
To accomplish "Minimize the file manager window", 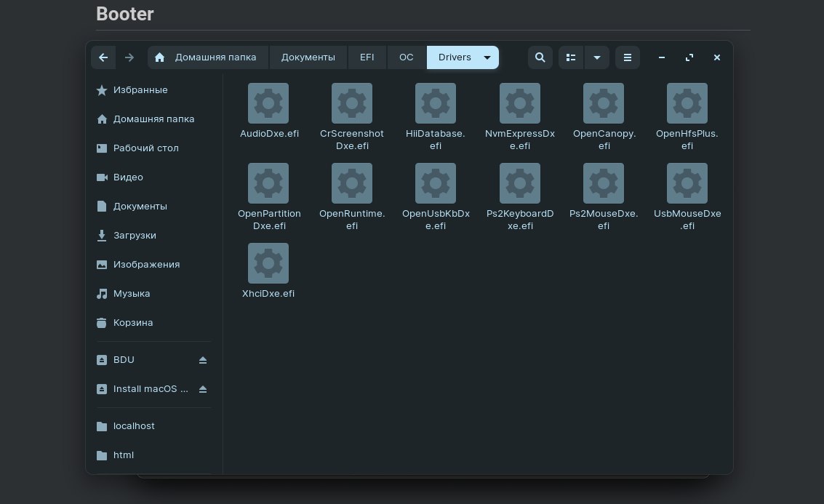I will click(x=662, y=57).
